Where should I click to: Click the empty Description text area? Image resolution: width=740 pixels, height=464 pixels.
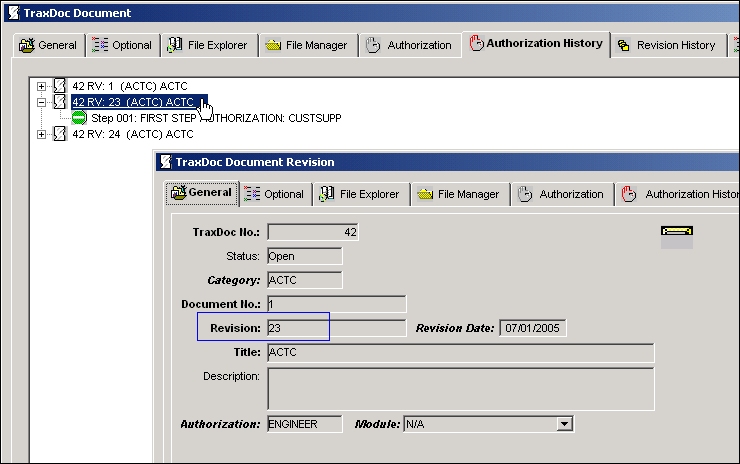pos(461,389)
